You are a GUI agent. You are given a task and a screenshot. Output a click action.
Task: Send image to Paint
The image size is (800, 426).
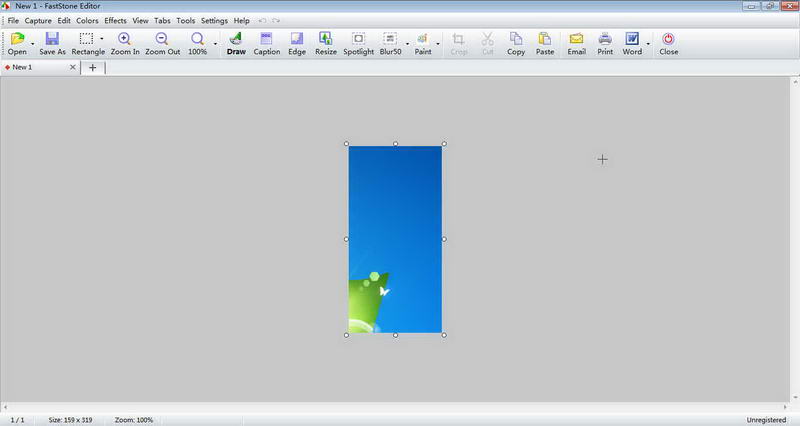[422, 44]
